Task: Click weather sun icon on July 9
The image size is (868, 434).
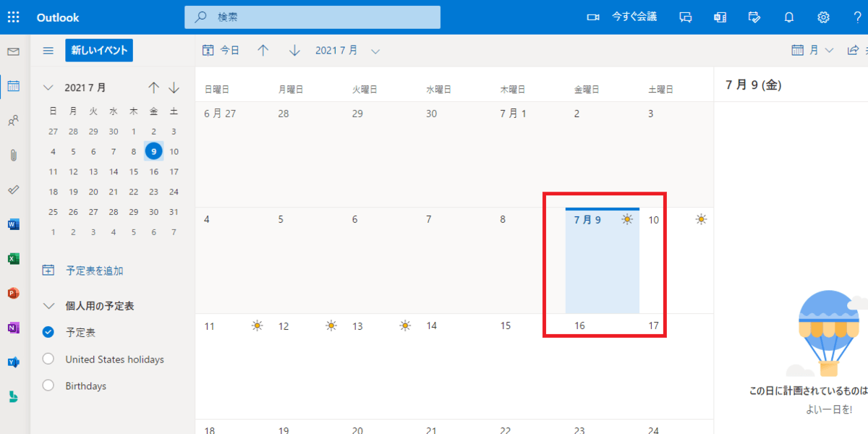Action: pyautogui.click(x=627, y=219)
